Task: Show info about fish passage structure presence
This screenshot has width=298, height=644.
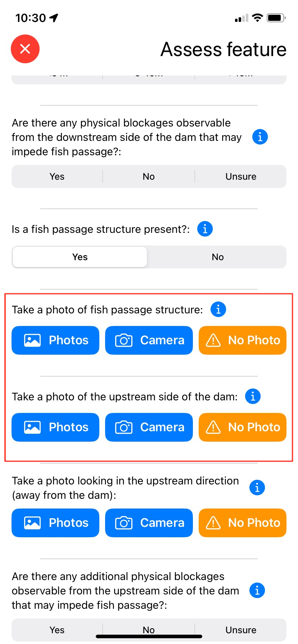Action: click(x=205, y=229)
